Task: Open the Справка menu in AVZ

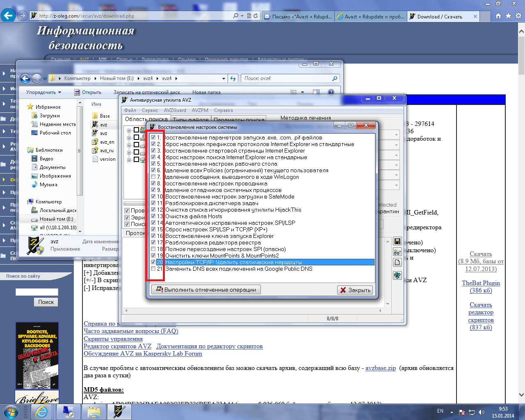Action: 224,110
